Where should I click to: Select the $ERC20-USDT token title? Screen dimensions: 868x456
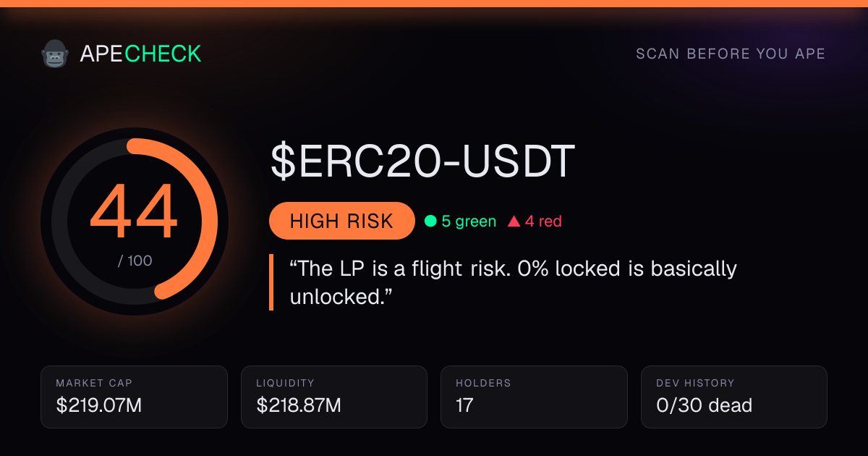point(422,161)
